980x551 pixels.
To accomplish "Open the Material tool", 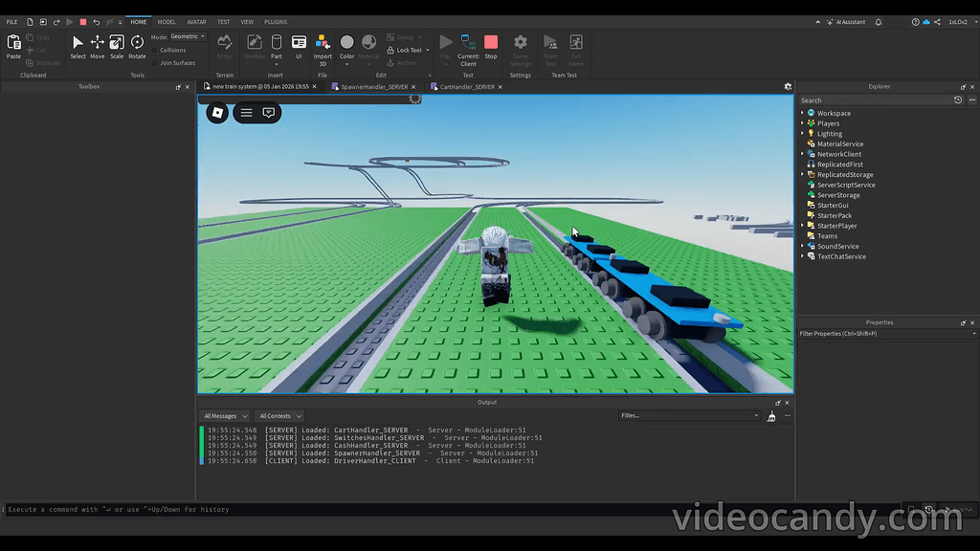I will [368, 42].
